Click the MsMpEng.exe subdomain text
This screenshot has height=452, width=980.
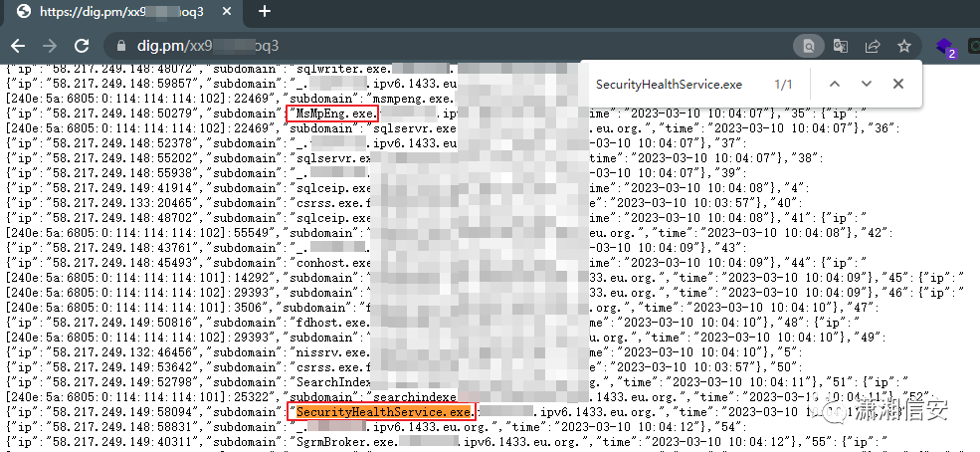pyautogui.click(x=337, y=113)
